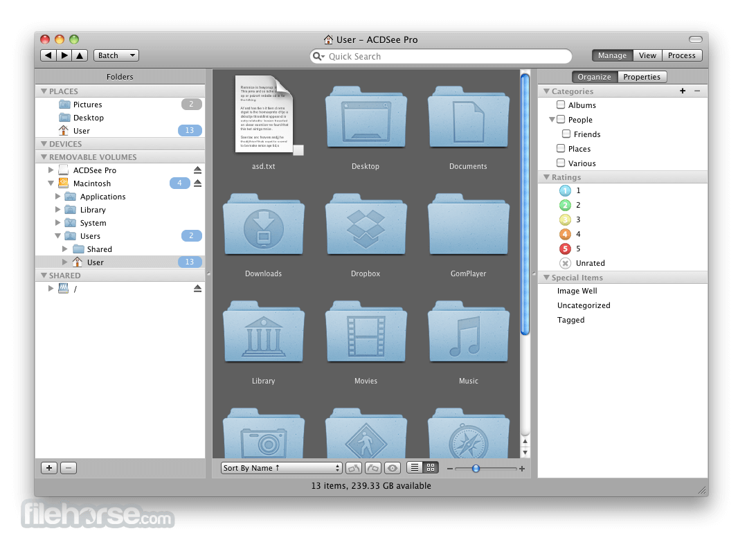Viewport: 756px width, 549px height.
Task: Check the Friends category checkbox
Action: [x=566, y=134]
